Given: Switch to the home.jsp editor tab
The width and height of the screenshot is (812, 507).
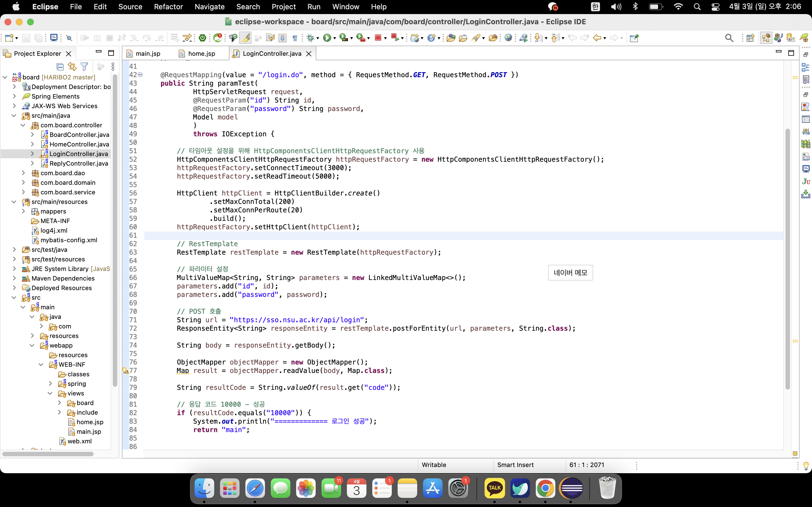Looking at the screenshot, I should click(201, 54).
